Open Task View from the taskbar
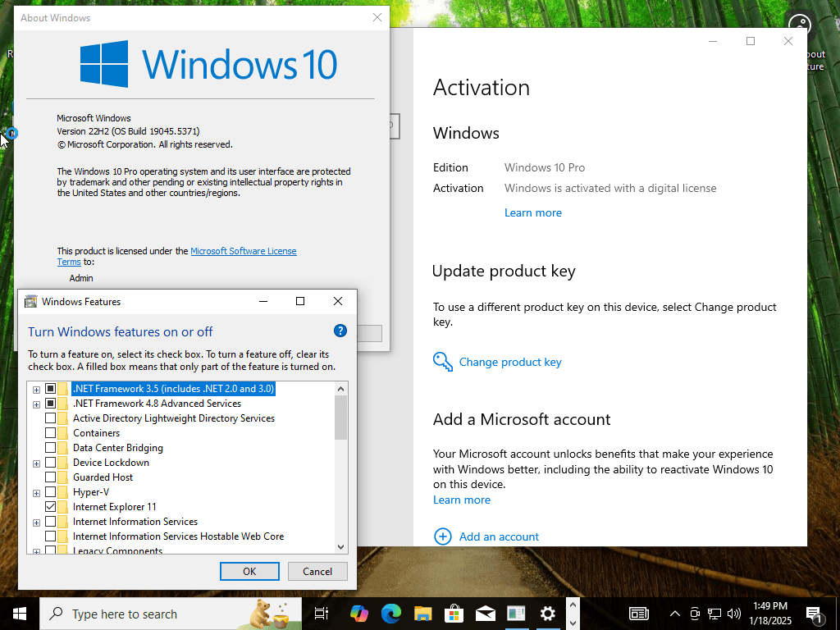 (322, 614)
